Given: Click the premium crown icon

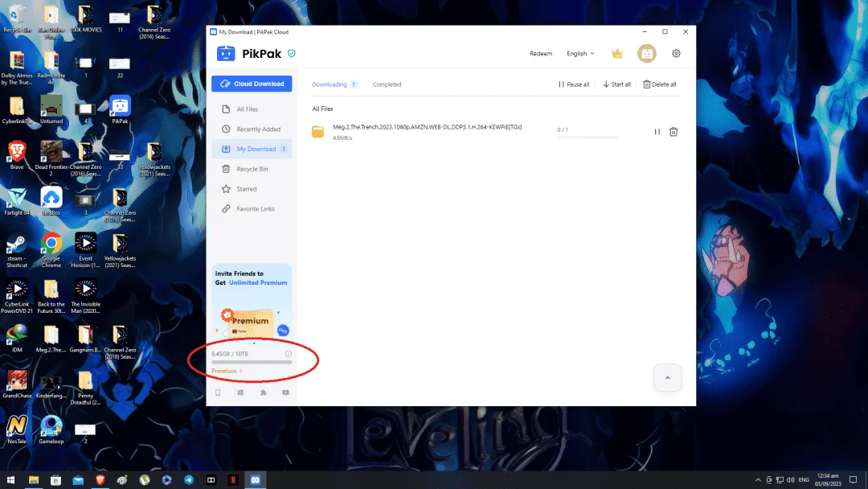Looking at the screenshot, I should [616, 54].
